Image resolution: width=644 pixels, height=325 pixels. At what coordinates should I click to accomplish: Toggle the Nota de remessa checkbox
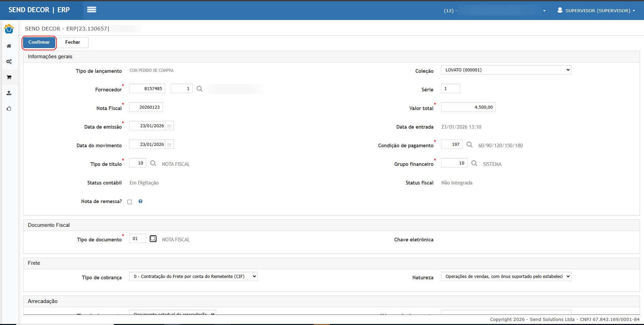(130, 202)
